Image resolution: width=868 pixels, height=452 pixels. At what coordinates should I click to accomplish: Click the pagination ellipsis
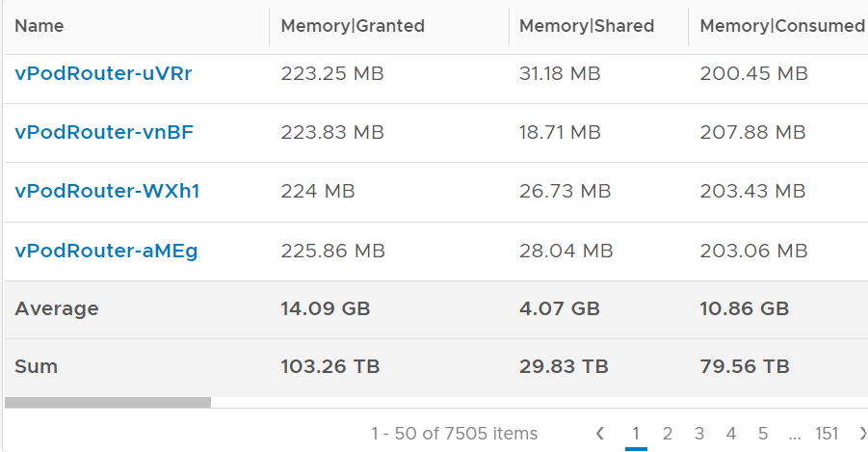[795, 435]
